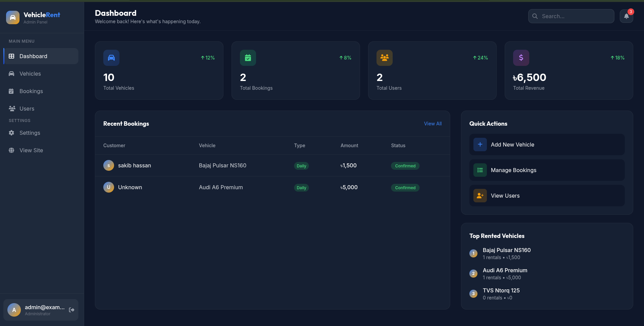Click the Daily type badge for Audi A6 Premium
The width and height of the screenshot is (644, 326).
point(301,188)
